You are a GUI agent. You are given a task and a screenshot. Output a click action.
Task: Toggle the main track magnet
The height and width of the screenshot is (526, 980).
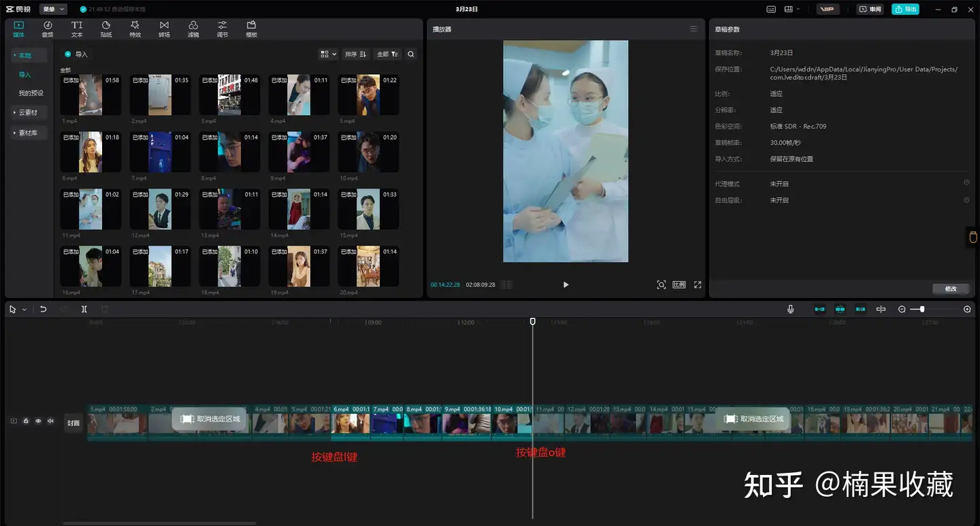coord(819,309)
